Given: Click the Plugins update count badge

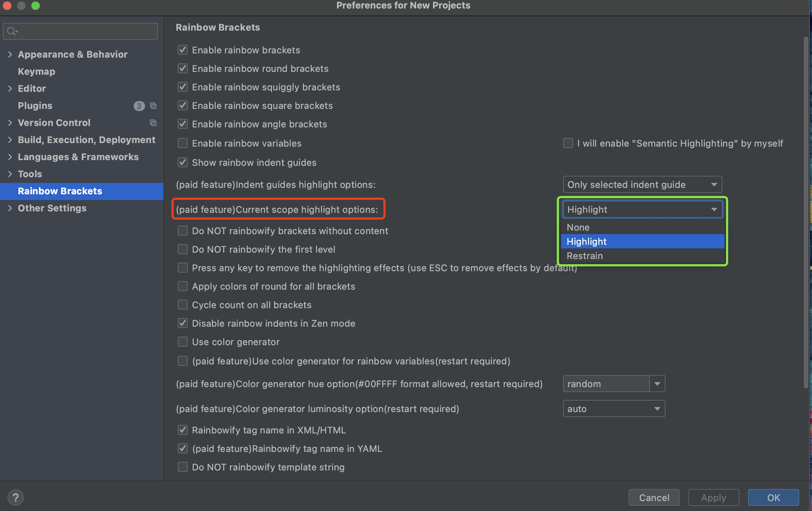Looking at the screenshot, I should click(x=139, y=106).
